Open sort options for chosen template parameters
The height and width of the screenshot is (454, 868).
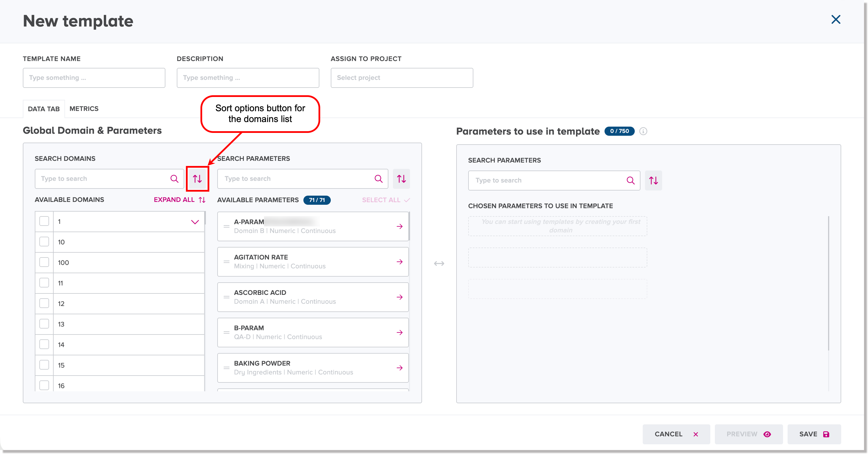653,180
